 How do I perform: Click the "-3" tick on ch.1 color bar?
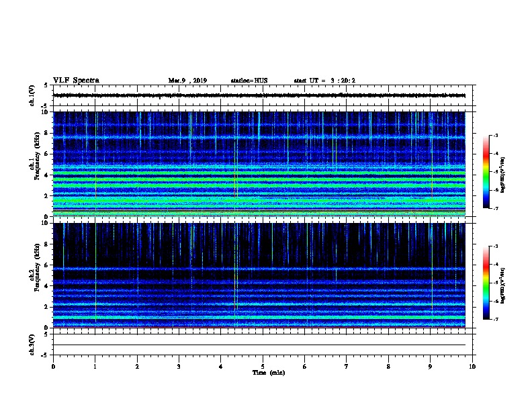(495, 136)
